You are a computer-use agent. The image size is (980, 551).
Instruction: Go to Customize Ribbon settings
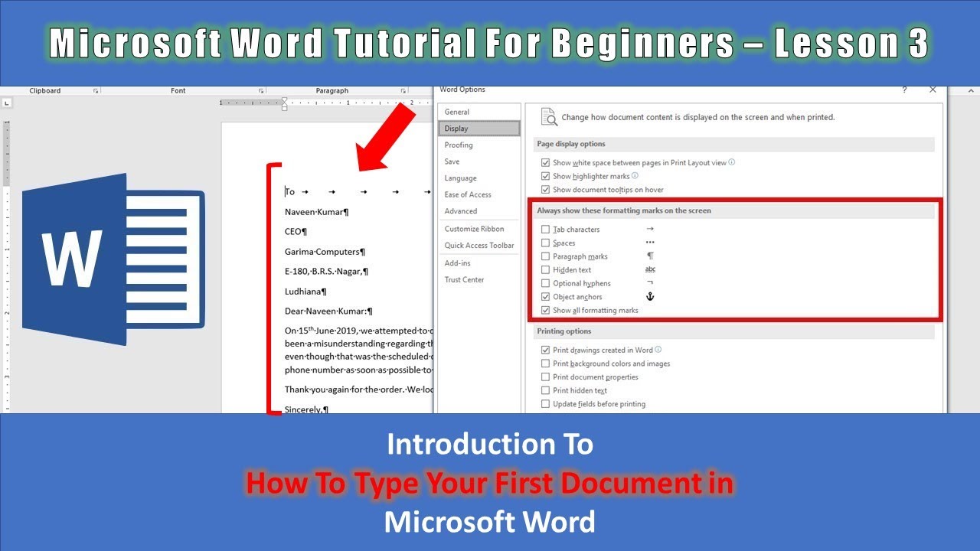point(474,229)
